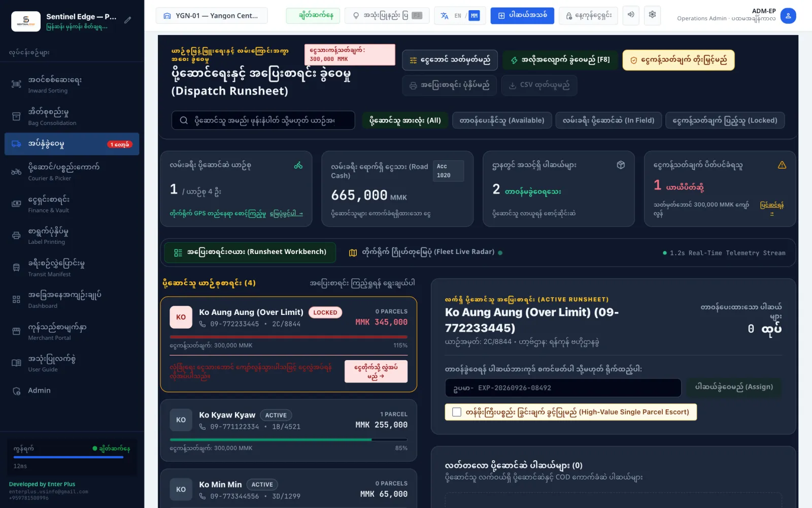The image size is (812, 508).
Task: Open the User Guide sidebar item
Action: [72, 363]
